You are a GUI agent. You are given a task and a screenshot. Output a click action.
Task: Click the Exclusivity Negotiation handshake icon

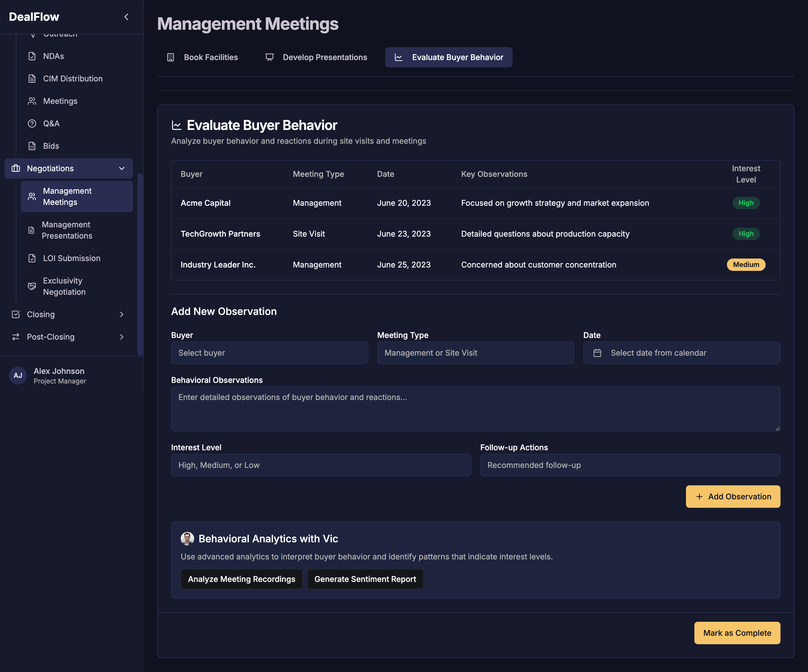(x=31, y=286)
